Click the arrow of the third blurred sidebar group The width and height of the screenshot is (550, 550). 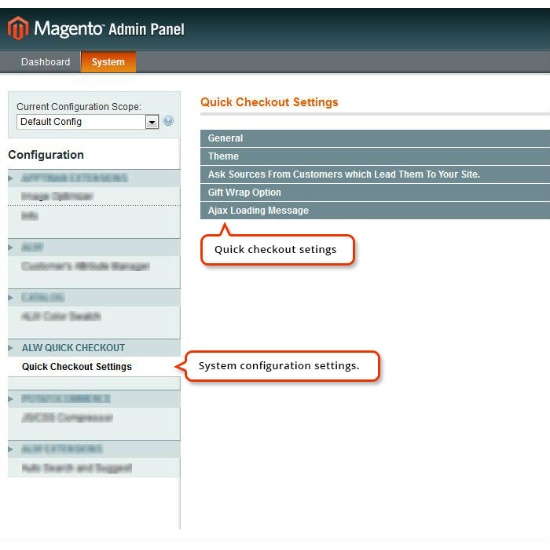point(11,298)
